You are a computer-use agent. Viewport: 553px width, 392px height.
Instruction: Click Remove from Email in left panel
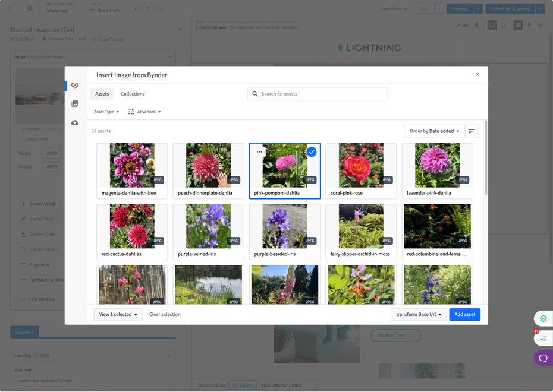pyautogui.click(x=64, y=39)
